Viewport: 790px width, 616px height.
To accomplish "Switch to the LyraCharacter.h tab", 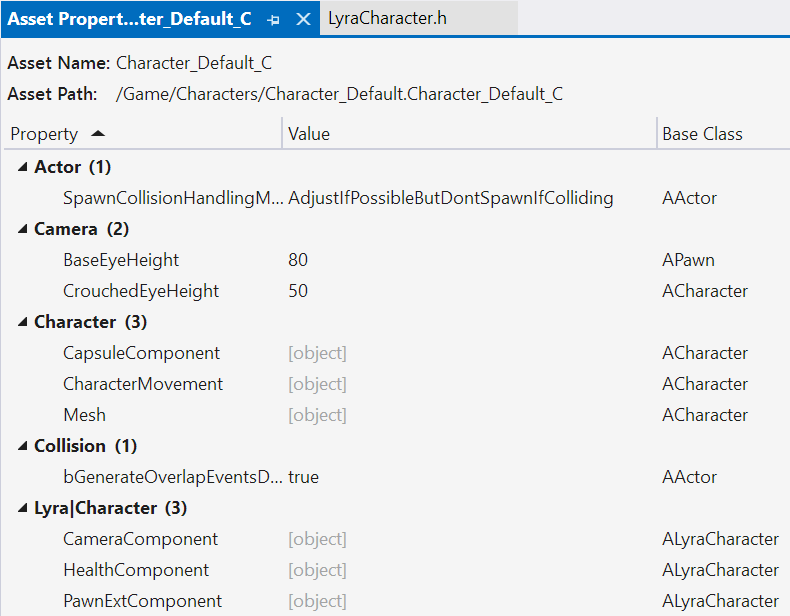I will 387,19.
